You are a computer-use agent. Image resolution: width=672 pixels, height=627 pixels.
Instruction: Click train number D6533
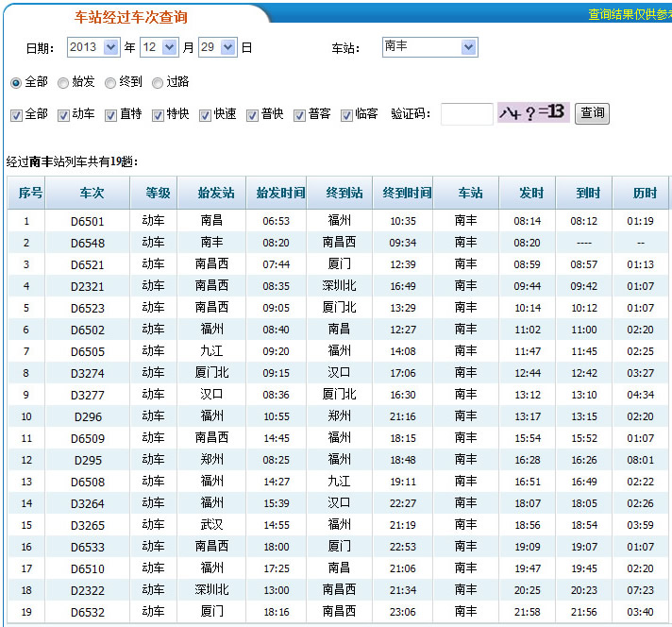pyautogui.click(x=88, y=548)
